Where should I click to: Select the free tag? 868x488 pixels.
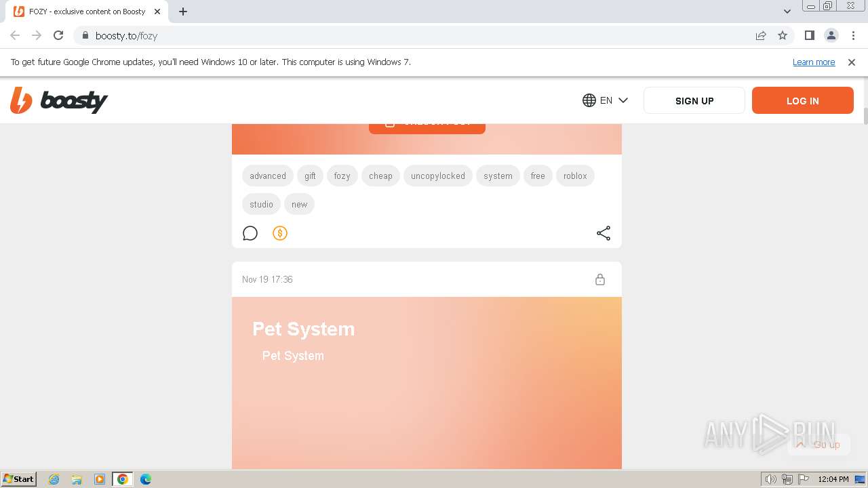[x=538, y=176]
